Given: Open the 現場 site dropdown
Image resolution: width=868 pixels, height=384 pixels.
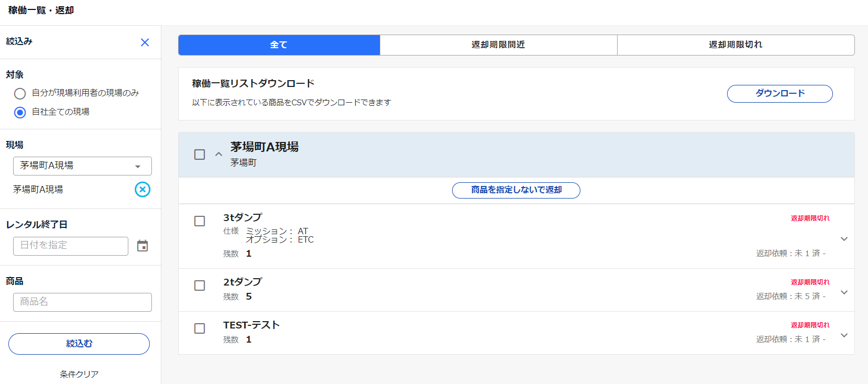Looking at the screenshot, I should point(82,166).
